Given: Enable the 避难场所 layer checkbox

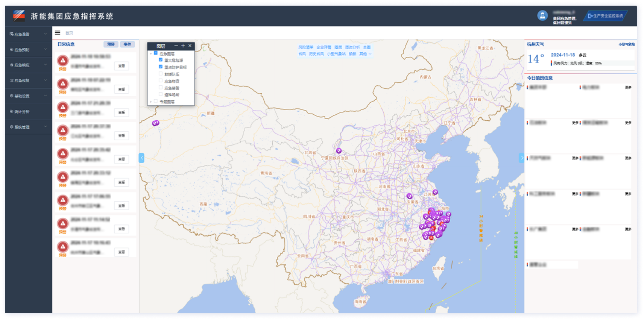Looking at the screenshot, I should pyautogui.click(x=161, y=94).
